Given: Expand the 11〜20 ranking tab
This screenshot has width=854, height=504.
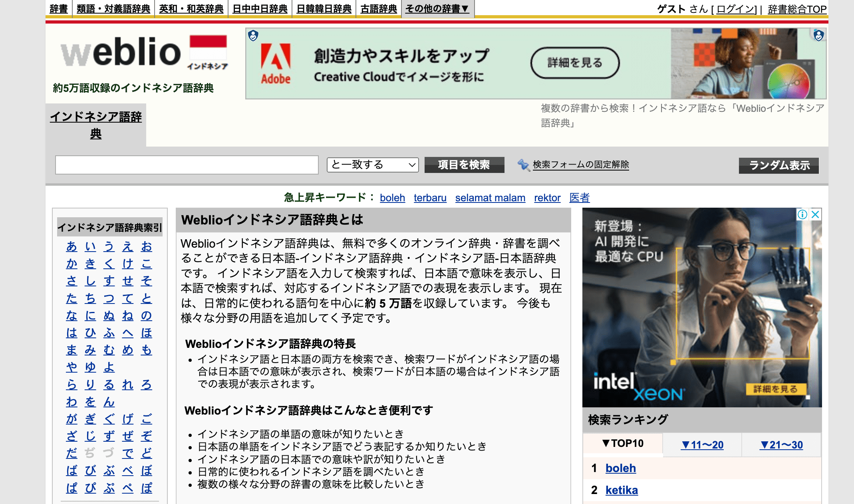Looking at the screenshot, I should pyautogui.click(x=702, y=445).
